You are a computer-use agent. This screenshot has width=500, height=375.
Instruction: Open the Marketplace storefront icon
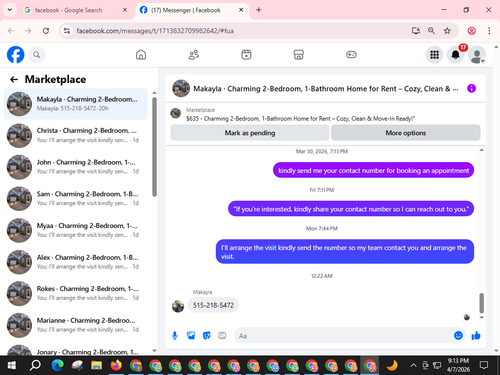coord(299,55)
